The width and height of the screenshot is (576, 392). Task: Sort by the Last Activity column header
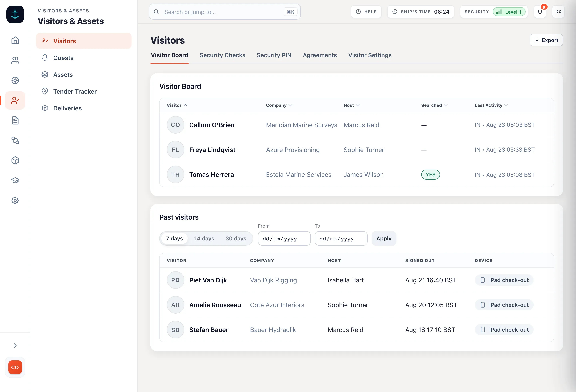coord(491,105)
